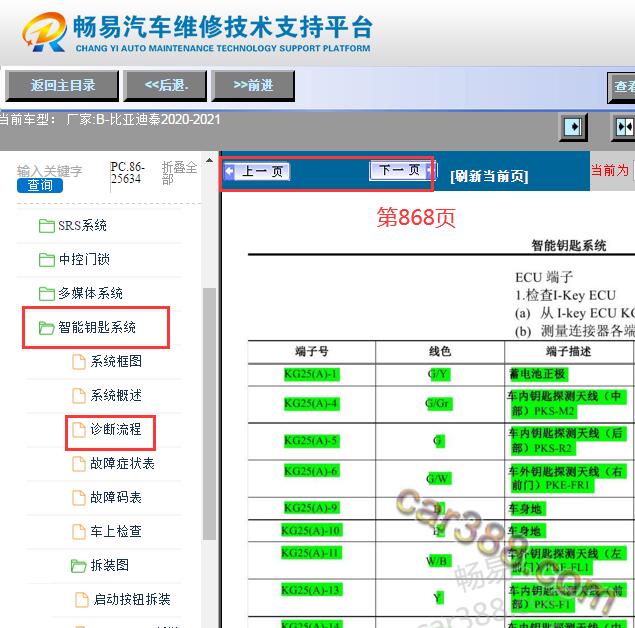
Task: Expand the 中控门锁 folder
Action: 84,259
